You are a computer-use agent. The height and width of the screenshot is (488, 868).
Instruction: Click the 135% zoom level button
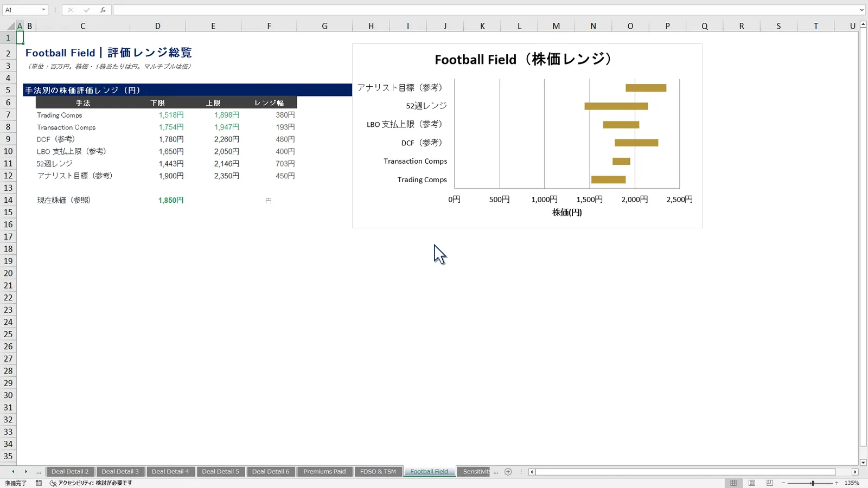coord(852,483)
